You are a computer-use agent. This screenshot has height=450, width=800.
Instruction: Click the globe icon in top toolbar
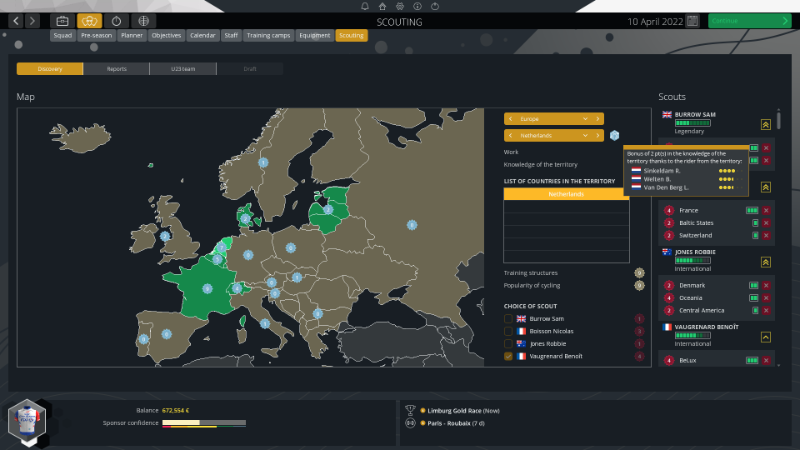click(145, 20)
